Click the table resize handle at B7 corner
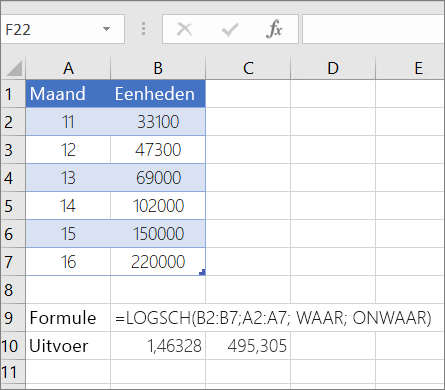The height and width of the screenshot is (390, 445). point(202,272)
